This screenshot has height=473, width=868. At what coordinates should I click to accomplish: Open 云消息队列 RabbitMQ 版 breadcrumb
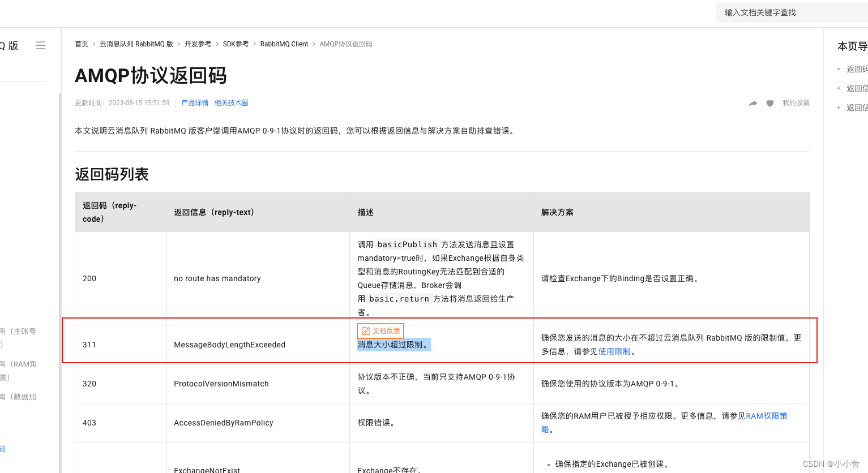(136, 44)
